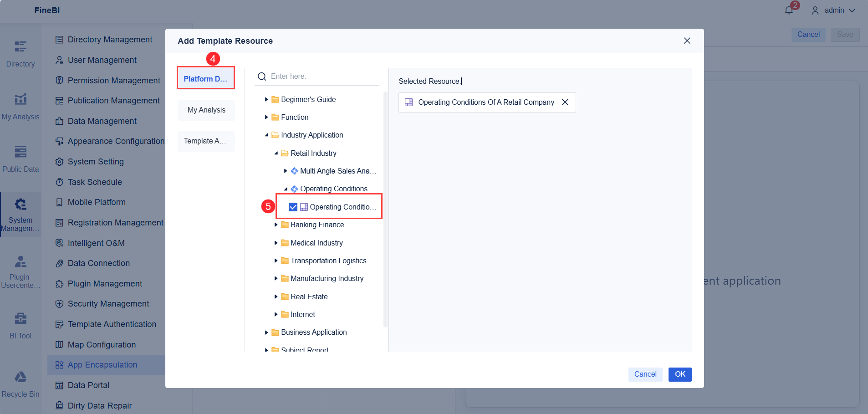The width and height of the screenshot is (868, 414).
Task: Click the search magnifier icon
Action: click(262, 77)
